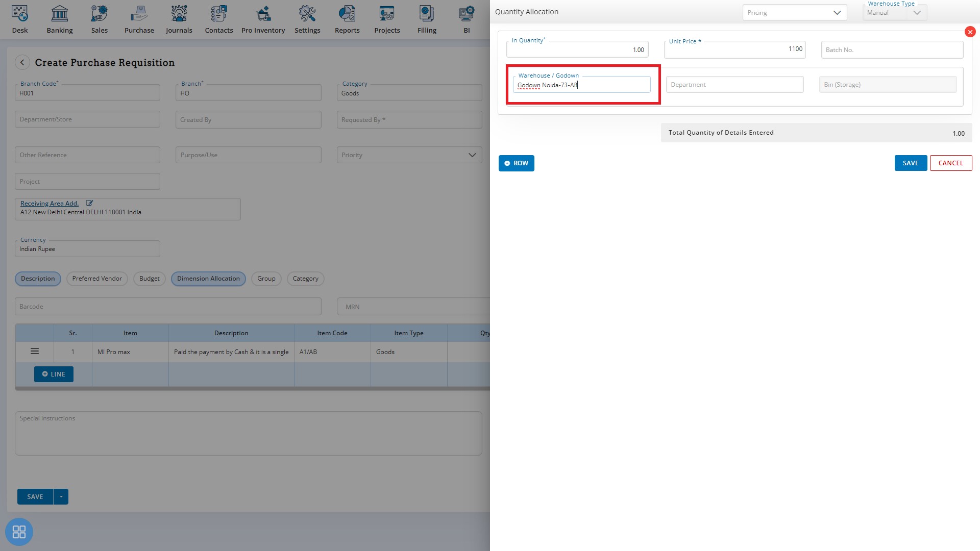Click the Item Type column header
This screenshot has width=980, height=551.
point(409,333)
